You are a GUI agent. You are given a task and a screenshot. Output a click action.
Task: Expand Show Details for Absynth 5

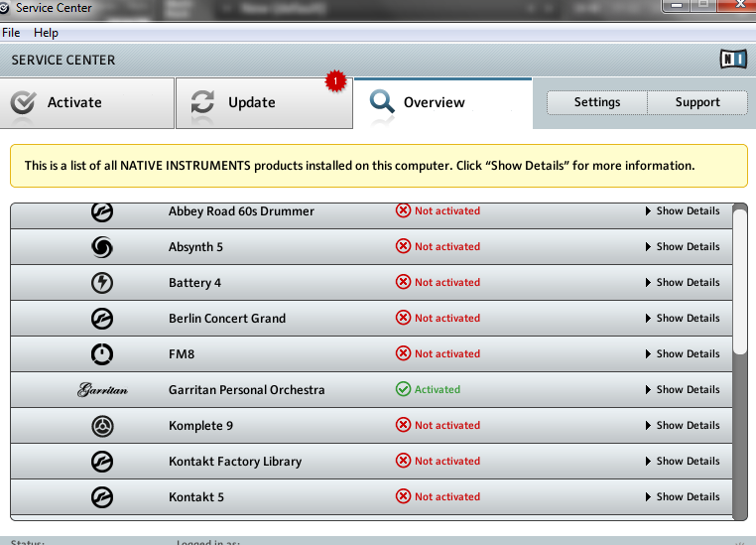point(683,246)
